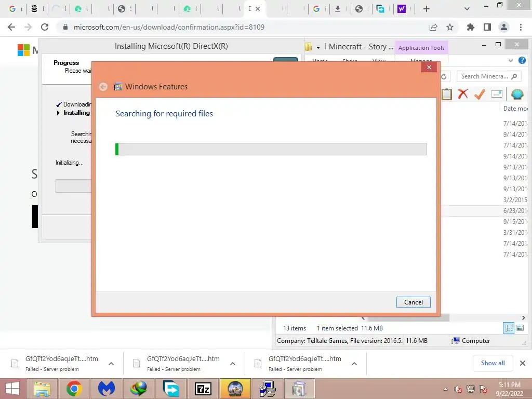The height and width of the screenshot is (399, 532).
Task: Open Internet Download Manager taskbar icon
Action: coord(138,389)
